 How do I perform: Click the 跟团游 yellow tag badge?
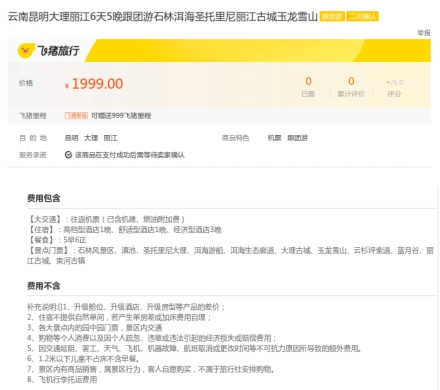[332, 16]
